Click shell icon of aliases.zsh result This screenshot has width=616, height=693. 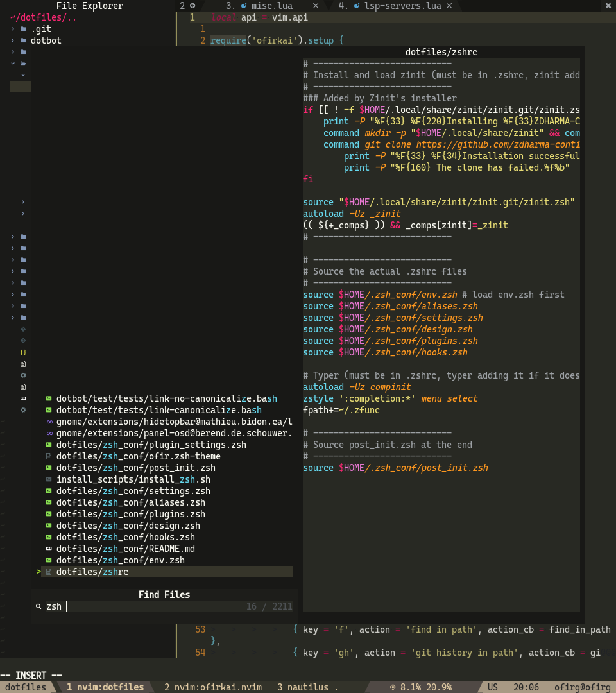[x=49, y=502]
